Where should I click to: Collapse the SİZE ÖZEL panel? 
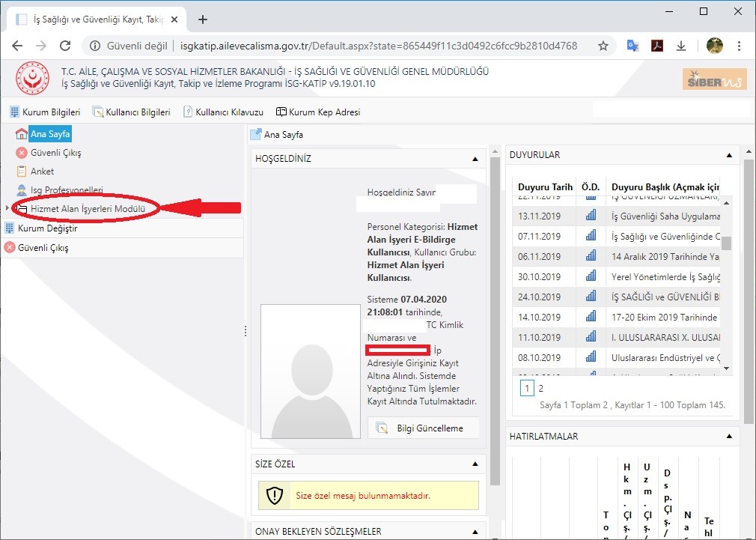point(475,464)
